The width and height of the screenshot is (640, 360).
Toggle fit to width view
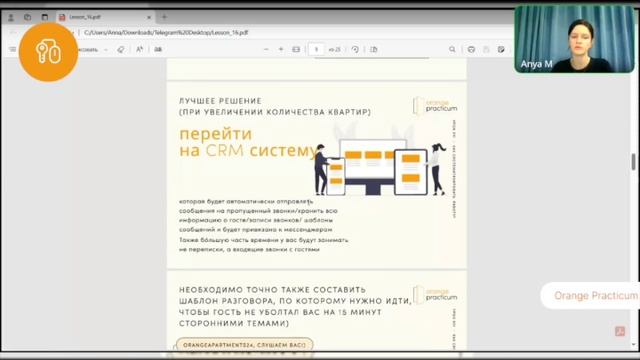pos(296,49)
